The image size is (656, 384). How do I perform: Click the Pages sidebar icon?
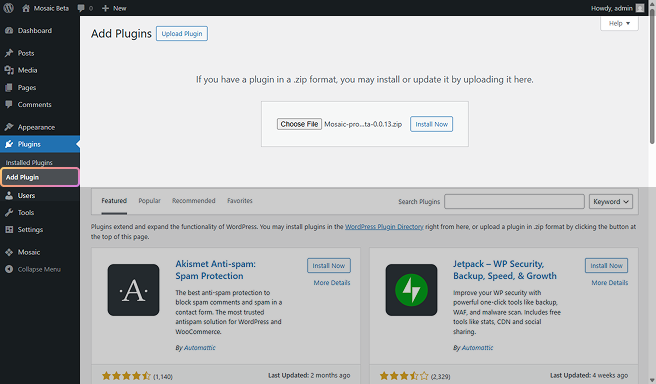tap(9, 87)
